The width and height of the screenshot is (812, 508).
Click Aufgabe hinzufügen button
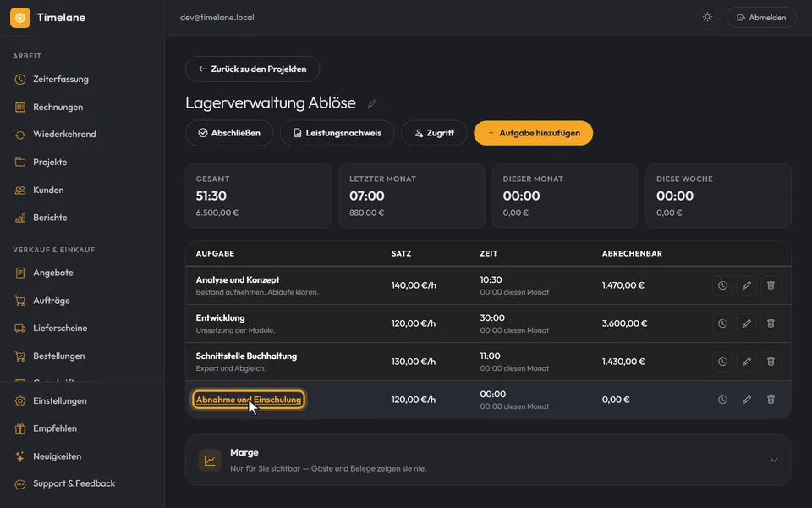(x=534, y=133)
